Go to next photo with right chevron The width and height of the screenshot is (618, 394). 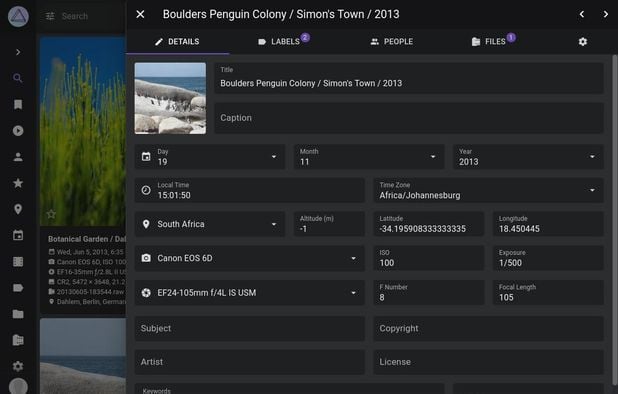click(605, 14)
